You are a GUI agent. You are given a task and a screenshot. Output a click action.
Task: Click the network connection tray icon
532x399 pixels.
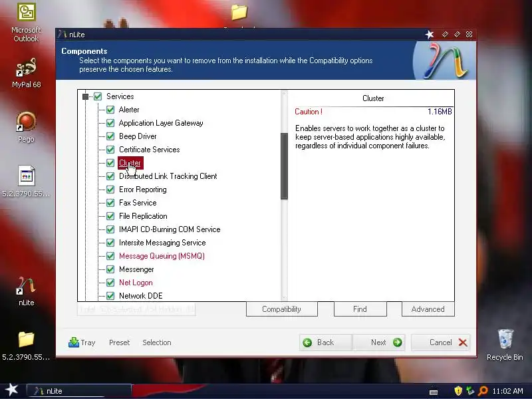pos(470,391)
